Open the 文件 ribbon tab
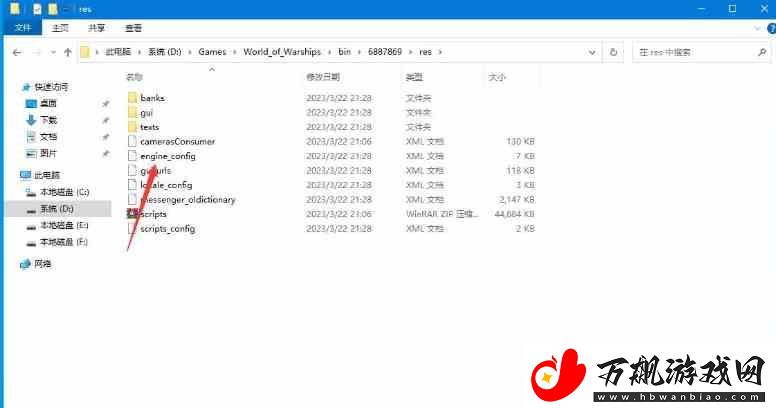This screenshot has height=408, width=776. (23, 28)
